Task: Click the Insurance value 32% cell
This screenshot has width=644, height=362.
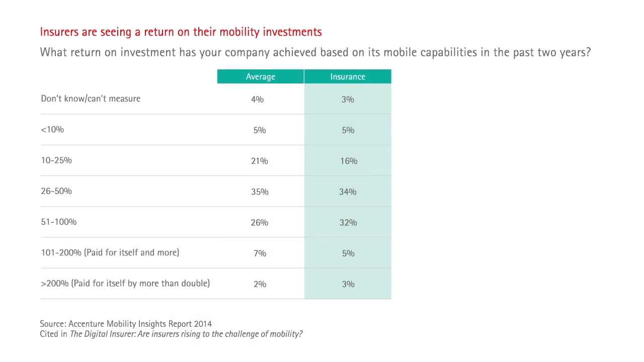Action: pyautogui.click(x=348, y=222)
